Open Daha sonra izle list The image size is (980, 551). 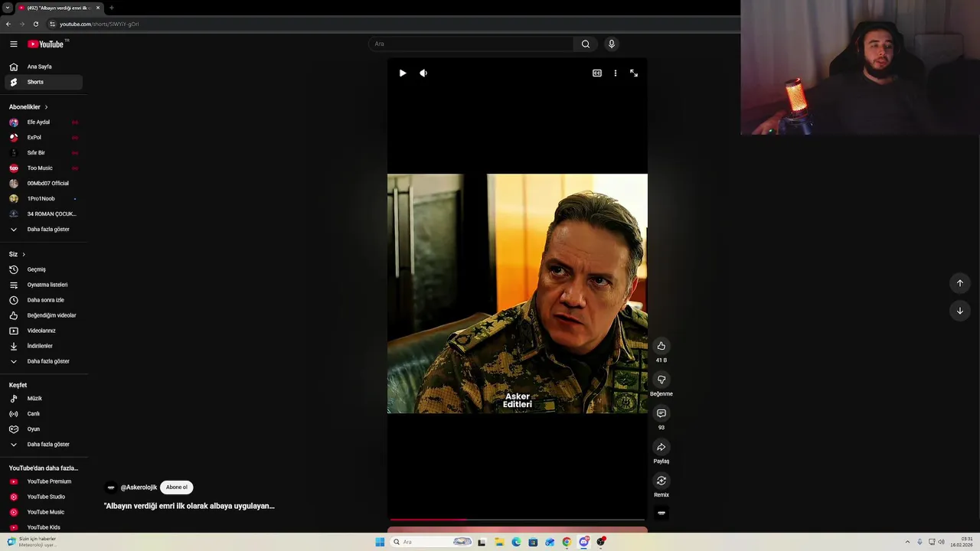coord(44,300)
